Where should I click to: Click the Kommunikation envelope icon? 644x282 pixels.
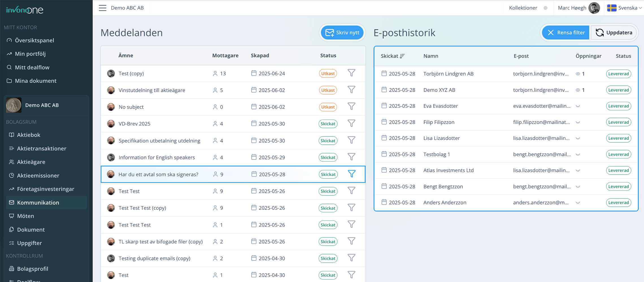click(12, 202)
